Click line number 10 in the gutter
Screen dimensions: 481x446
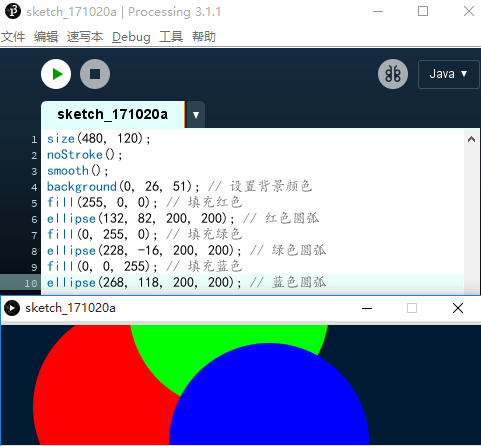(x=31, y=283)
